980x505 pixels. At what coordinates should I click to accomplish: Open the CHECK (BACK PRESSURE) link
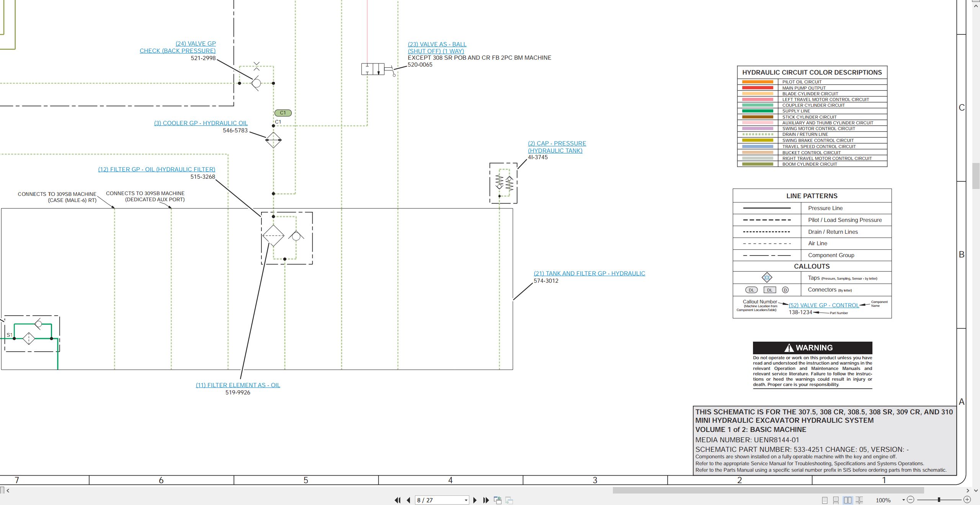[x=178, y=51]
